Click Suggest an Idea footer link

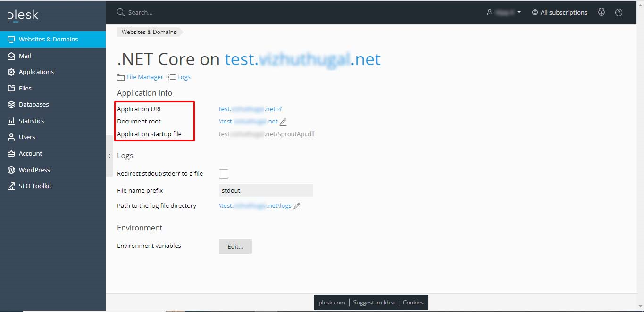(x=374, y=303)
